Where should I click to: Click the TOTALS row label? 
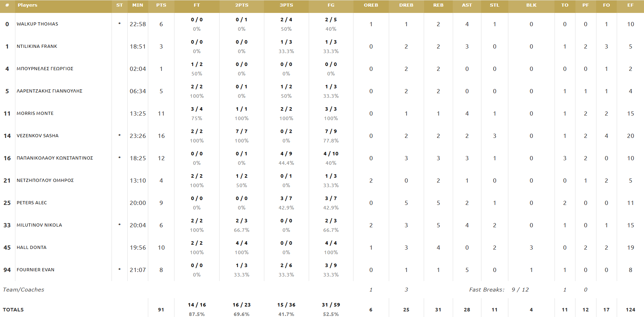[x=13, y=310]
